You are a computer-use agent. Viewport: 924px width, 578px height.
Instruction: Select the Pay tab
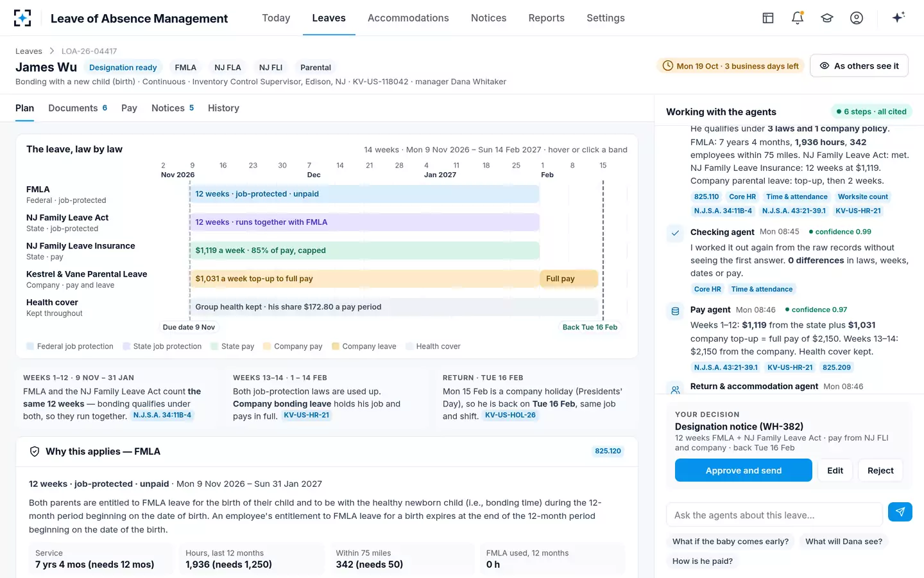click(x=129, y=108)
